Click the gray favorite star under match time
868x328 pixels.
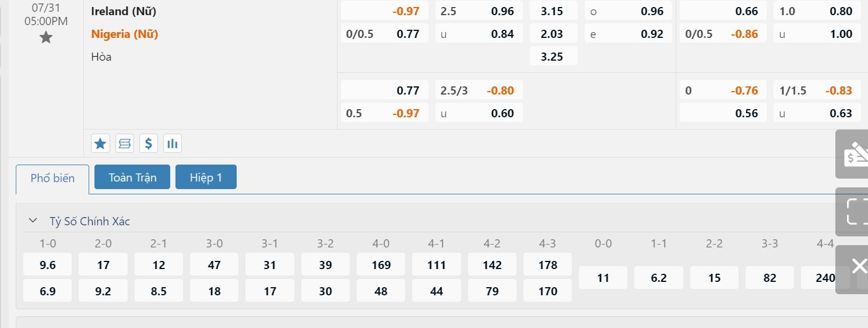(x=46, y=38)
